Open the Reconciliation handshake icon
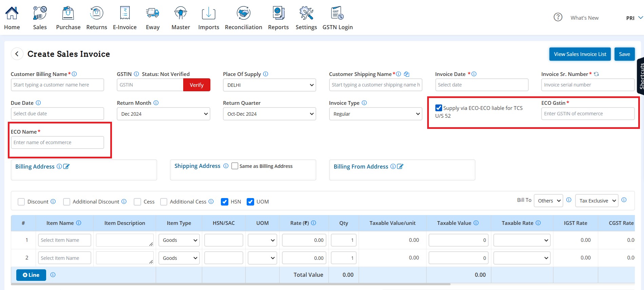The image size is (644, 290). (244, 13)
